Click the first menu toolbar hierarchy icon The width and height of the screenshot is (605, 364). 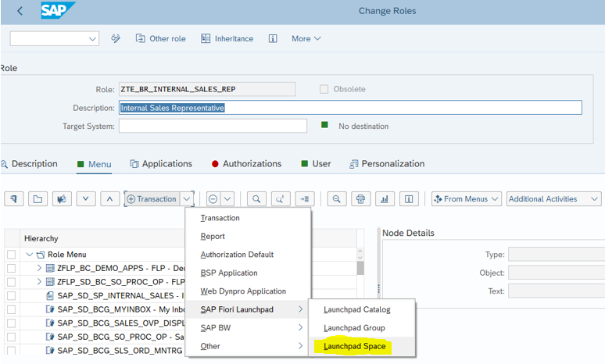coord(14,199)
